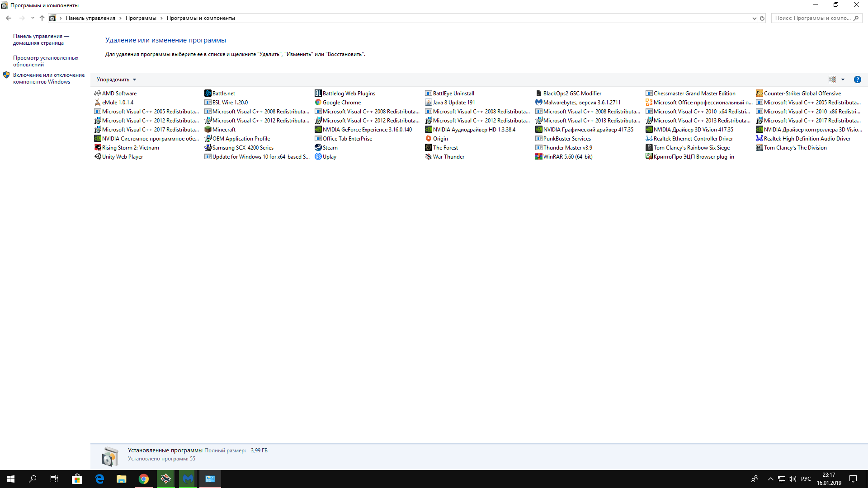Open the recent locations dropdown arrow
This screenshot has width=868, height=488.
(33, 18)
